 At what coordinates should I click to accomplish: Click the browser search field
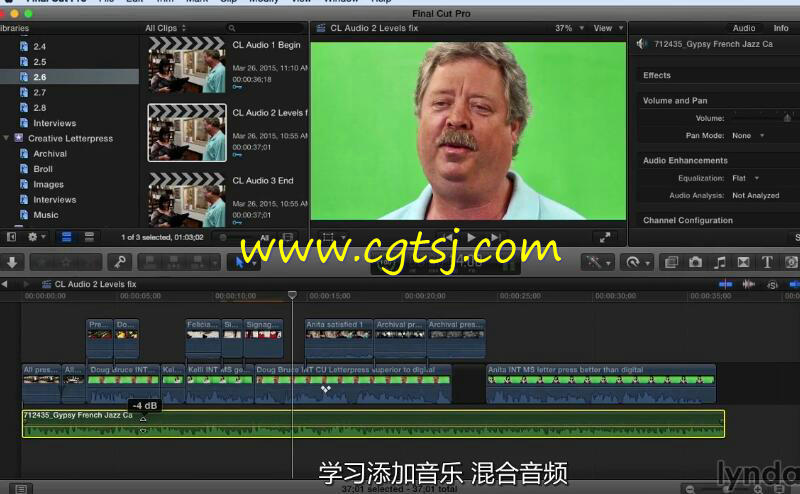coord(265,28)
